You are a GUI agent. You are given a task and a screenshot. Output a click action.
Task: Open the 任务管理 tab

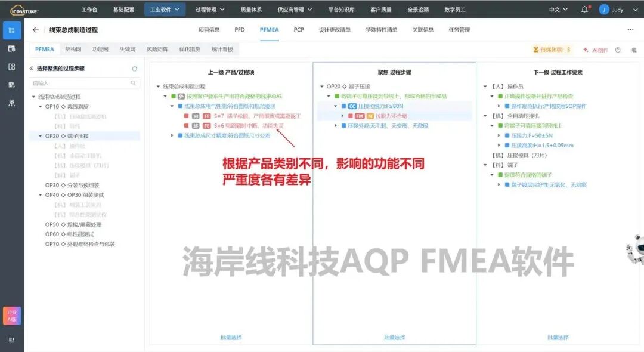tap(459, 30)
